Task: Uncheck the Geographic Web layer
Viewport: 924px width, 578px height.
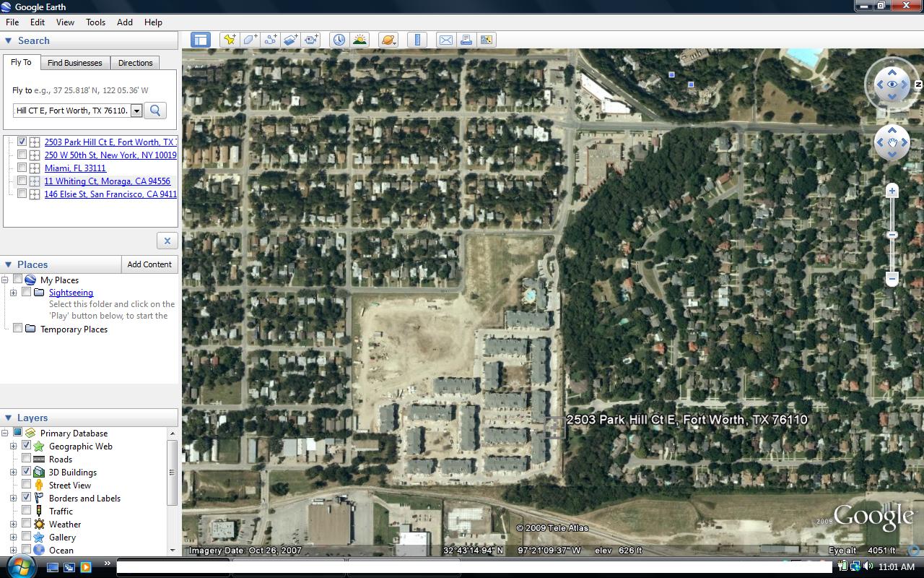Action: pyautogui.click(x=27, y=446)
